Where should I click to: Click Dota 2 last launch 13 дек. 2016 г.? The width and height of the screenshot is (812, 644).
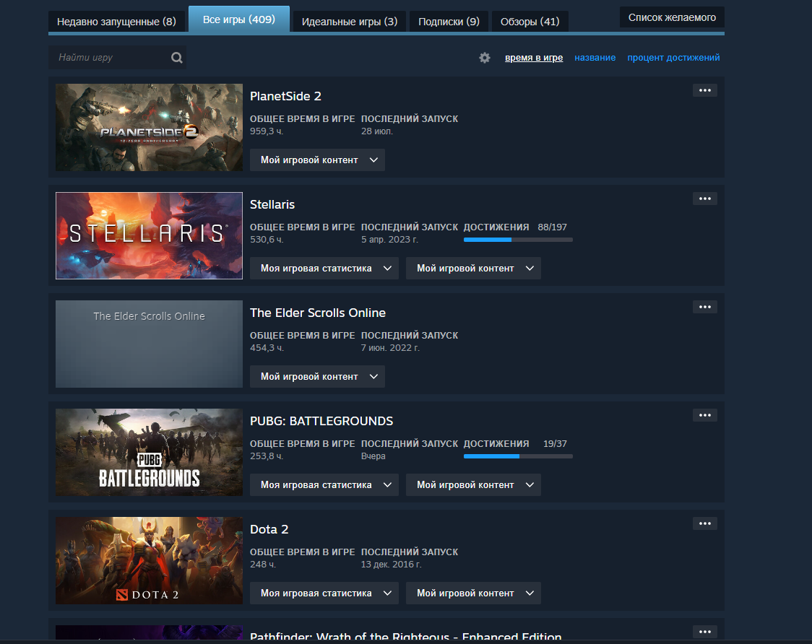(391, 565)
